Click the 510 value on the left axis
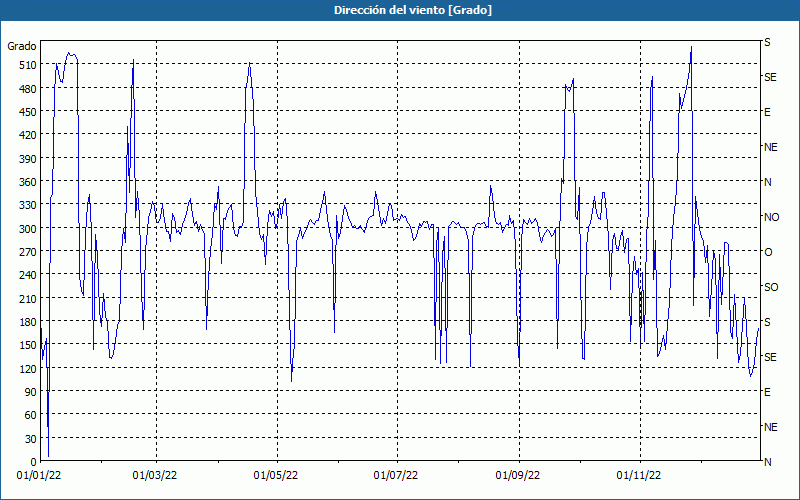The image size is (800, 500). (28, 65)
